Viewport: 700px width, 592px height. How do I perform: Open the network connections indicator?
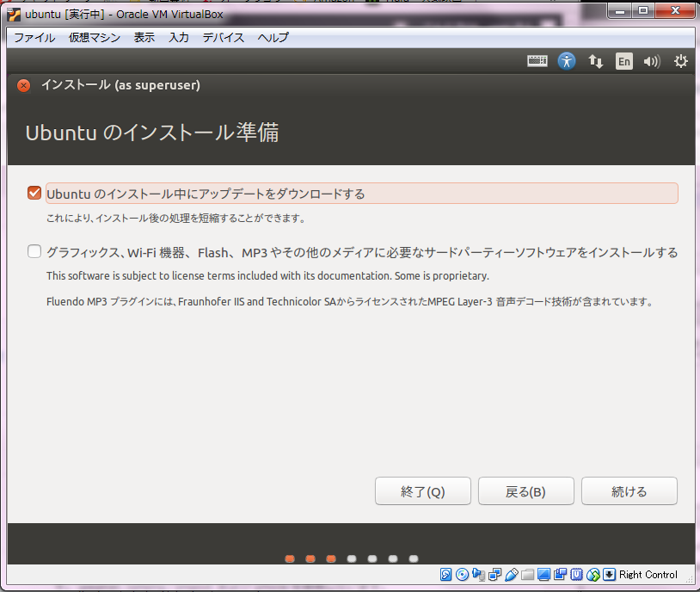(x=595, y=61)
